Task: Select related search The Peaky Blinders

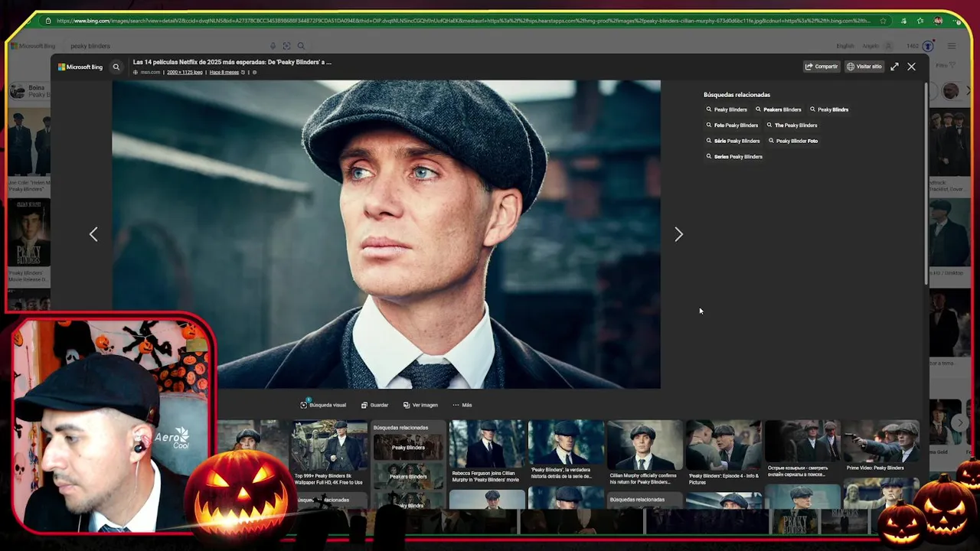Action: pos(792,126)
